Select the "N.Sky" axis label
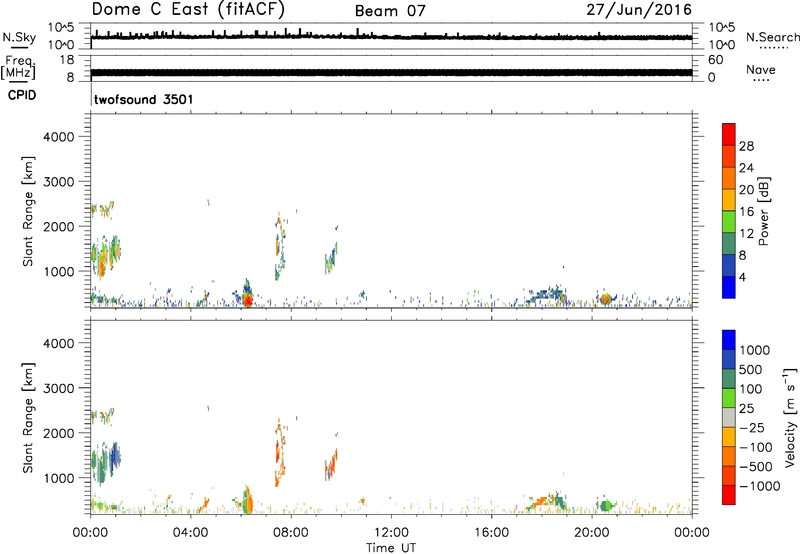The height and width of the screenshot is (554, 800). pos(19,37)
